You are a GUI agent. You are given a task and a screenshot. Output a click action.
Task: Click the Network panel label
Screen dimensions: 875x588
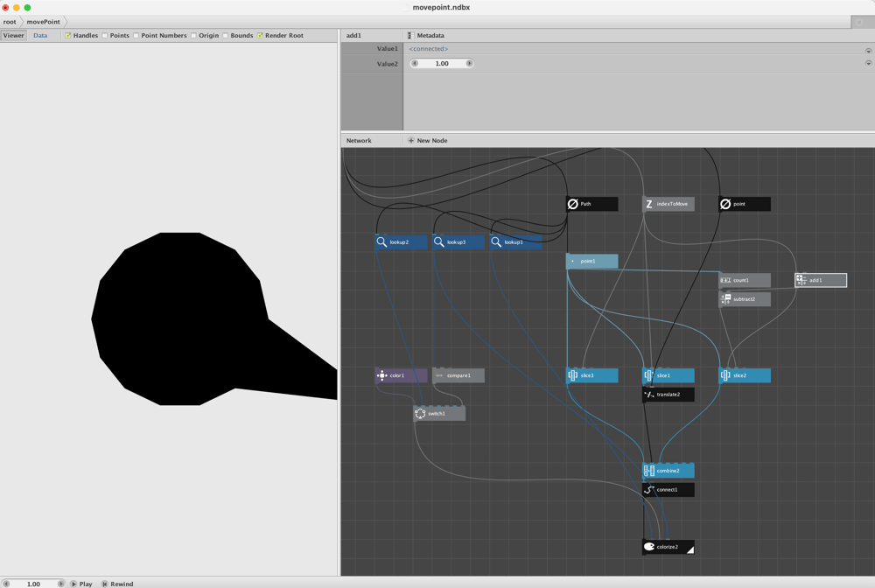point(359,141)
